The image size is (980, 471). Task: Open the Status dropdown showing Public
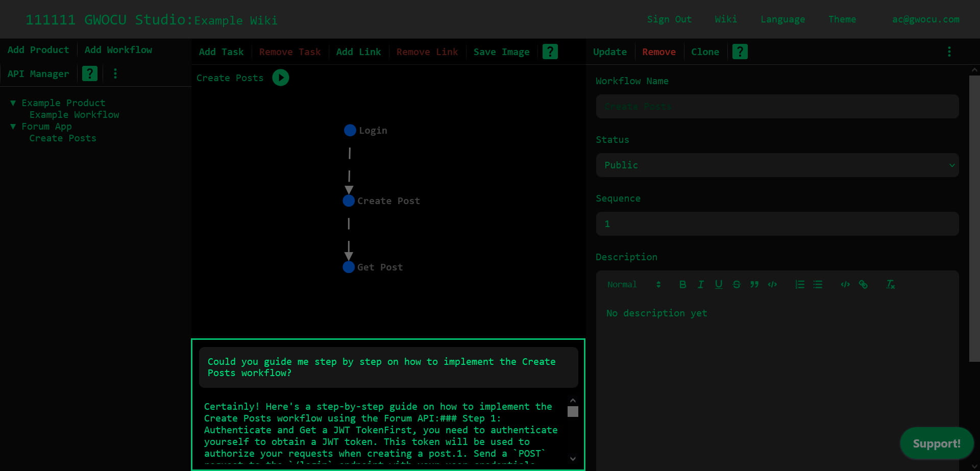tap(777, 165)
